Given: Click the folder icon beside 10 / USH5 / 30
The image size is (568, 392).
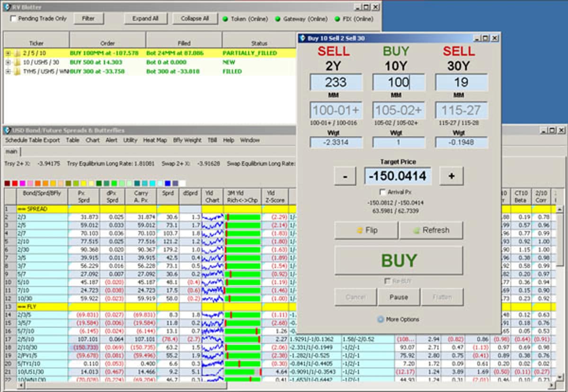Looking at the screenshot, I should (x=16, y=62).
